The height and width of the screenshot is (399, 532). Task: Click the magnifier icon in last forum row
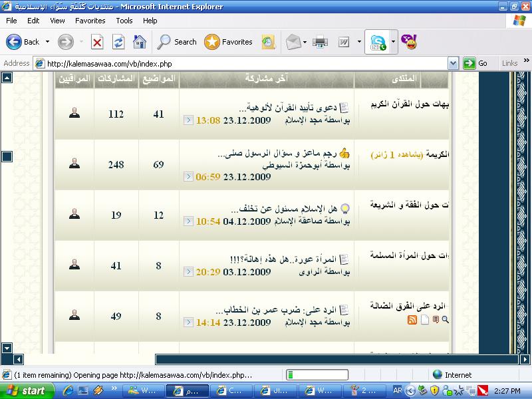click(446, 320)
